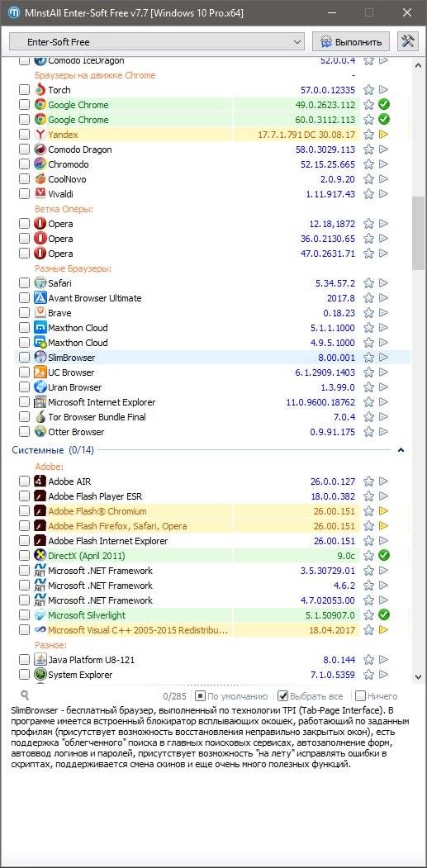Click the star icon for Vivaldi
Screen dimensions: 427x868
[x=369, y=194]
